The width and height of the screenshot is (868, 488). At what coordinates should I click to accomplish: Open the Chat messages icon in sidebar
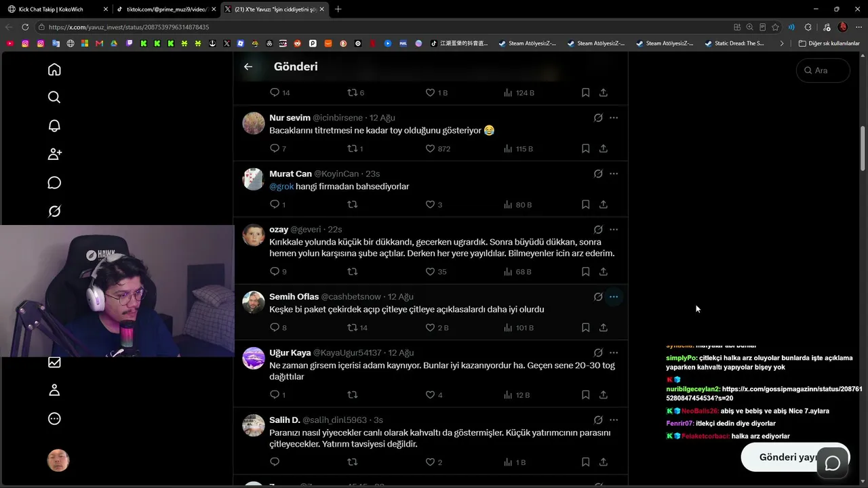(54, 183)
